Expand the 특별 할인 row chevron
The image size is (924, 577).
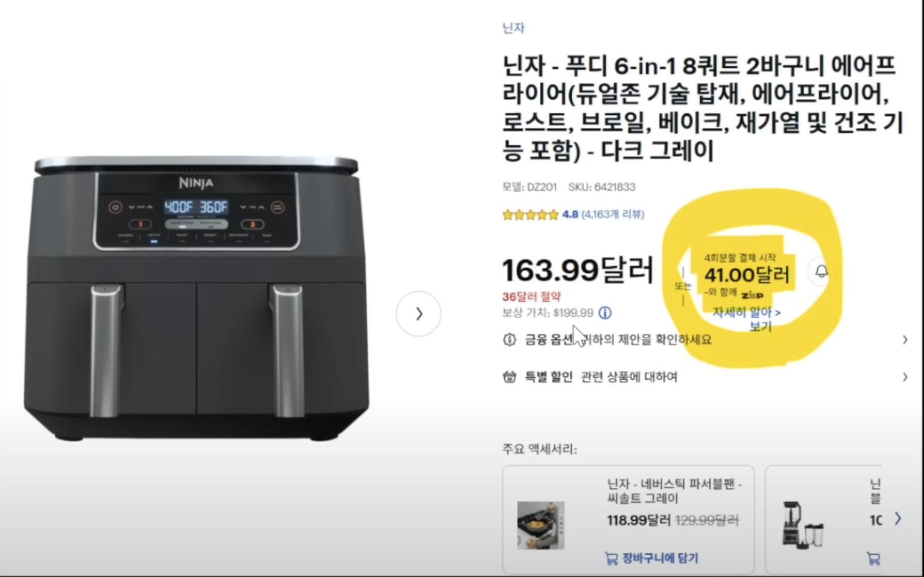coord(905,377)
